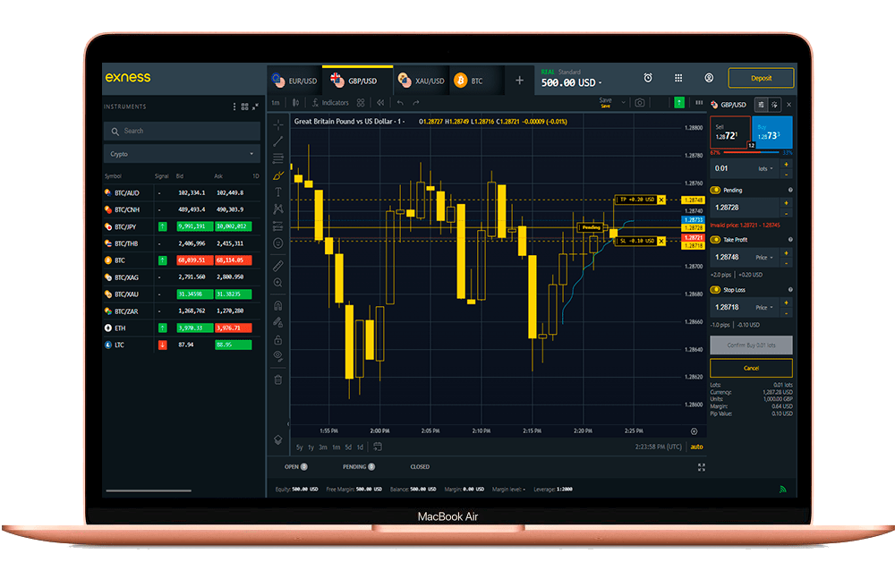The image size is (895, 588).
Task: Switch to the one-click trading icon
Action: click(774, 105)
